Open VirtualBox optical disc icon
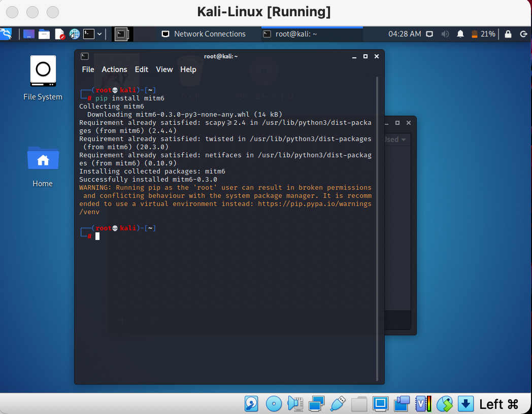Viewport: 532px width, 414px height. coord(274,404)
